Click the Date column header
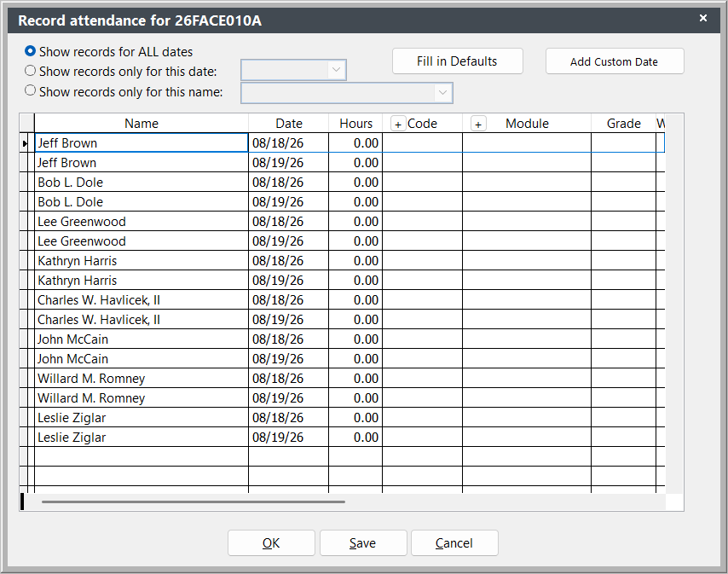728x574 pixels. coord(289,124)
